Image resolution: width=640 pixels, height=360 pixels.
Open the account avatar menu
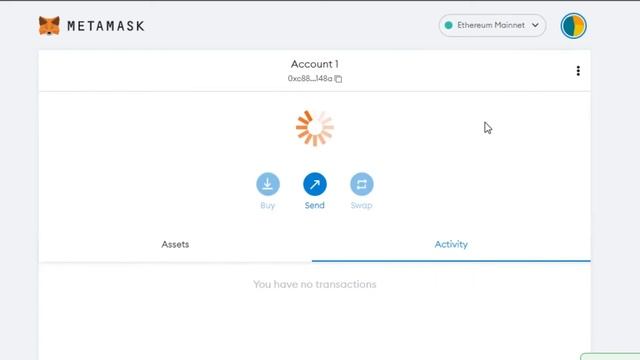click(573, 26)
